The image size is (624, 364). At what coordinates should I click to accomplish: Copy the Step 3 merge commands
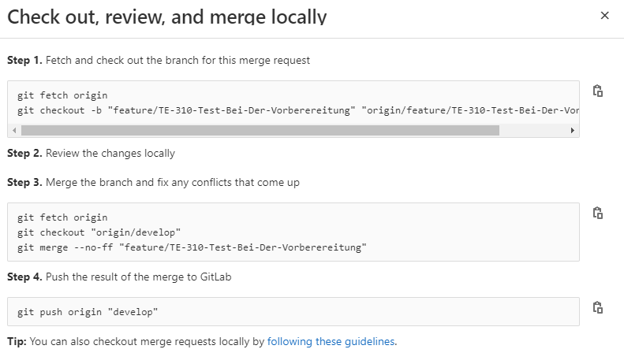598,213
